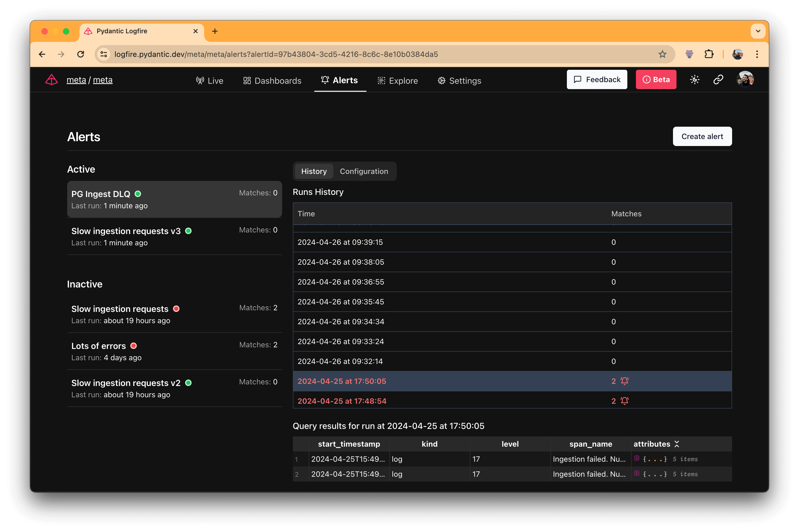799x532 pixels.
Task: Switch to the Configuration tab
Action: click(x=364, y=171)
